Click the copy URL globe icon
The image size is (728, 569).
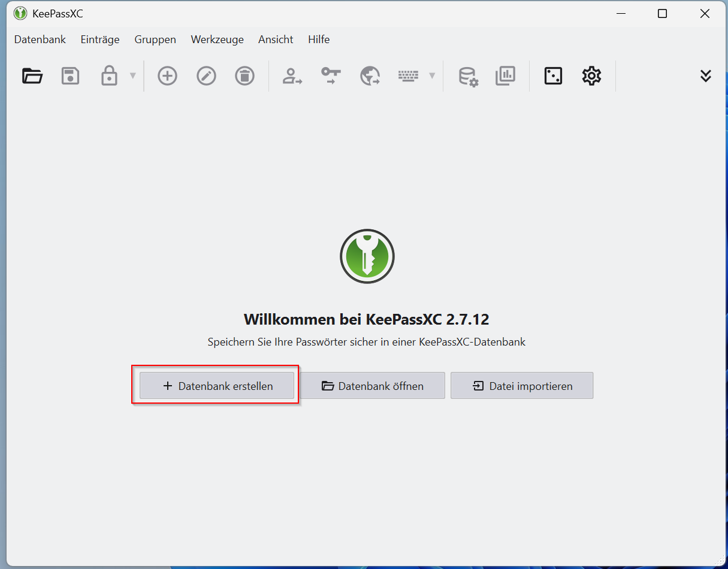click(x=370, y=76)
